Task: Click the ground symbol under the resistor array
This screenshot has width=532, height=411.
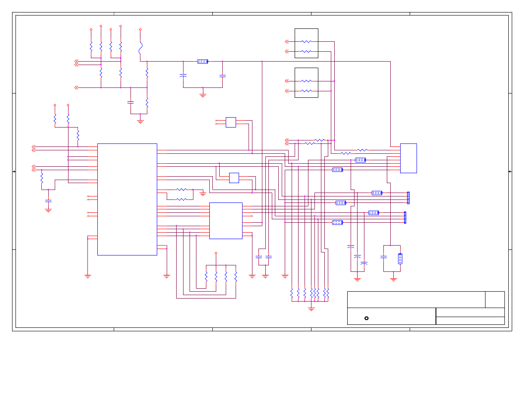Action: (x=311, y=309)
